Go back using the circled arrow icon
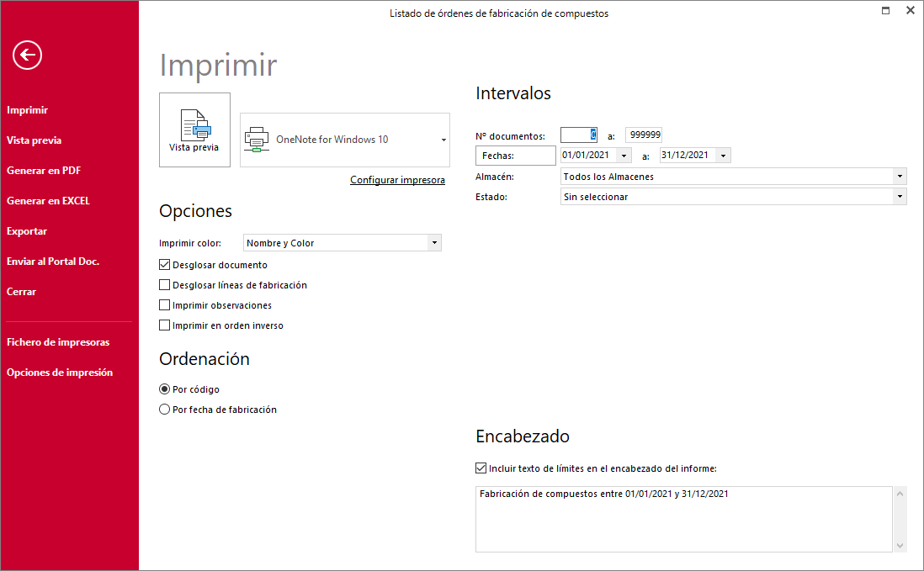Image resolution: width=924 pixels, height=571 pixels. [27, 56]
